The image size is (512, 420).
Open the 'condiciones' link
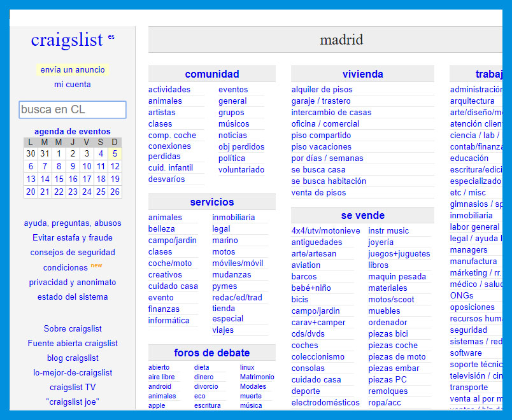pos(66,268)
